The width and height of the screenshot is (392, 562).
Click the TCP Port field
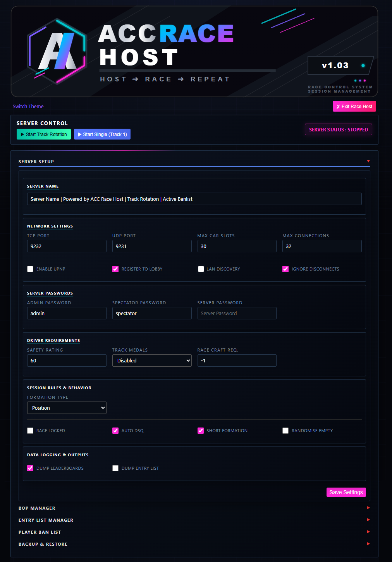click(x=67, y=246)
